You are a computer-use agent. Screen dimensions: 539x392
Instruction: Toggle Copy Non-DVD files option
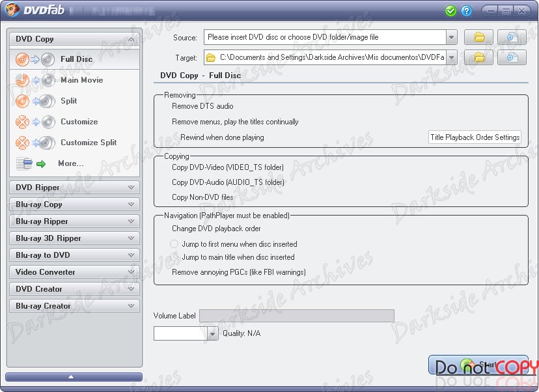202,197
